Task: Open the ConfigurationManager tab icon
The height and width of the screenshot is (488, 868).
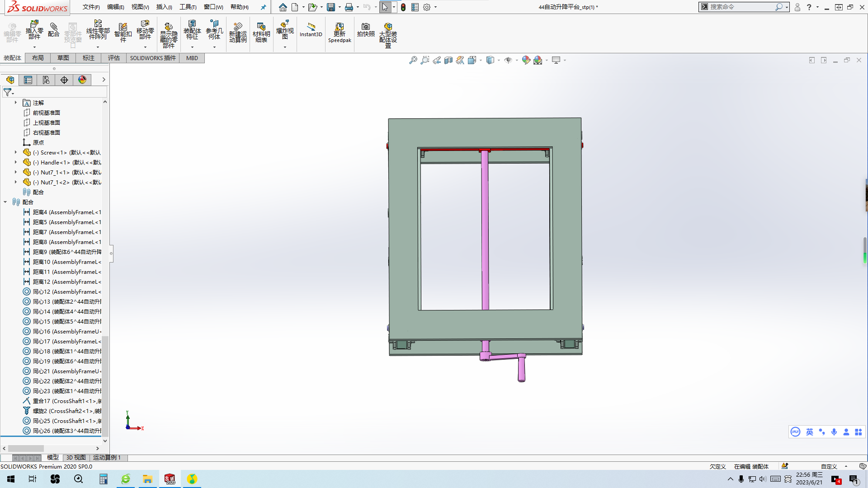Action: (x=46, y=80)
